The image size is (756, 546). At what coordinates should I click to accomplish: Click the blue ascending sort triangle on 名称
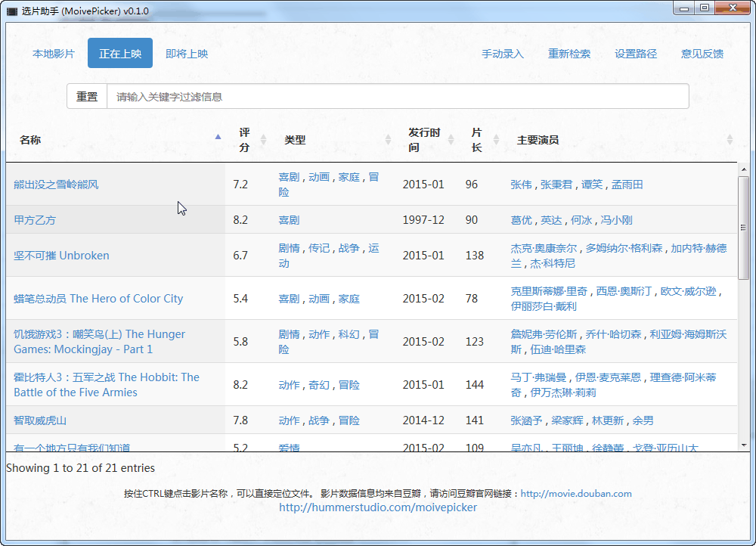218,137
